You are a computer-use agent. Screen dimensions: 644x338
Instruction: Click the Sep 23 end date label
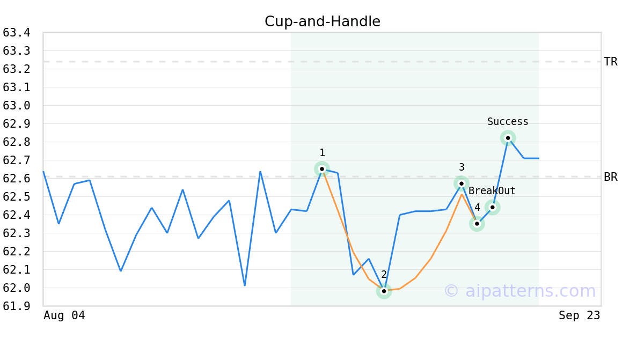[x=579, y=315]
